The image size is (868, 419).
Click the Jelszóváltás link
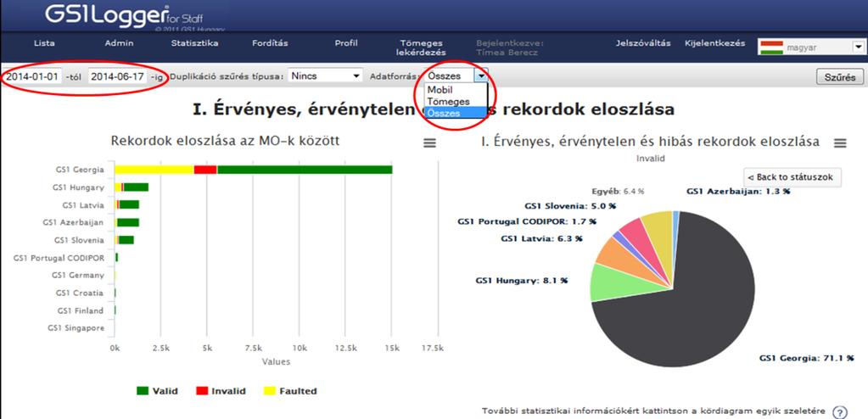click(x=643, y=43)
